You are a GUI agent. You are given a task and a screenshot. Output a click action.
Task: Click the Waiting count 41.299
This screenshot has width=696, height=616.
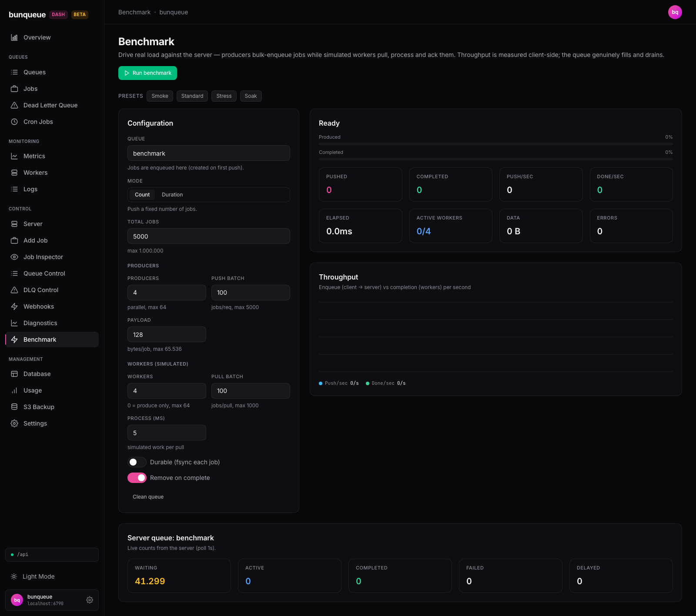tap(150, 581)
